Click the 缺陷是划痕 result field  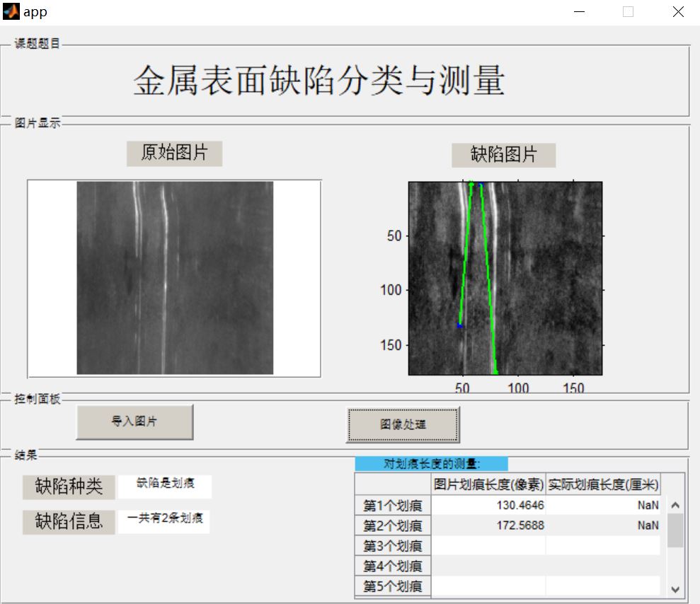(x=165, y=486)
